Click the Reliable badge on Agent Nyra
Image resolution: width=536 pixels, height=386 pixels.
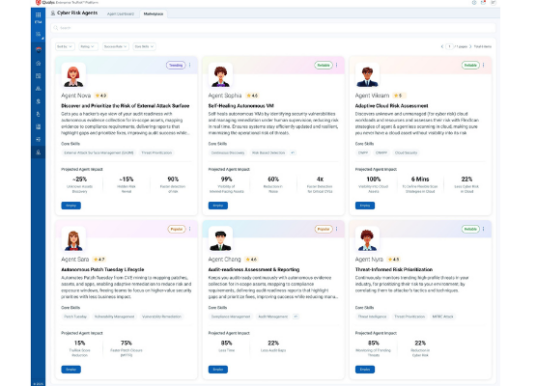[470, 229]
